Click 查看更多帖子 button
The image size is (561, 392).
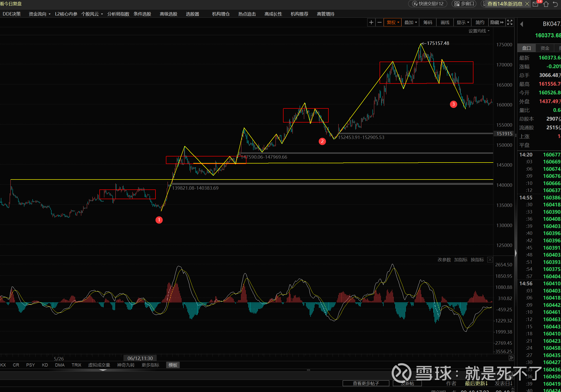366,384
